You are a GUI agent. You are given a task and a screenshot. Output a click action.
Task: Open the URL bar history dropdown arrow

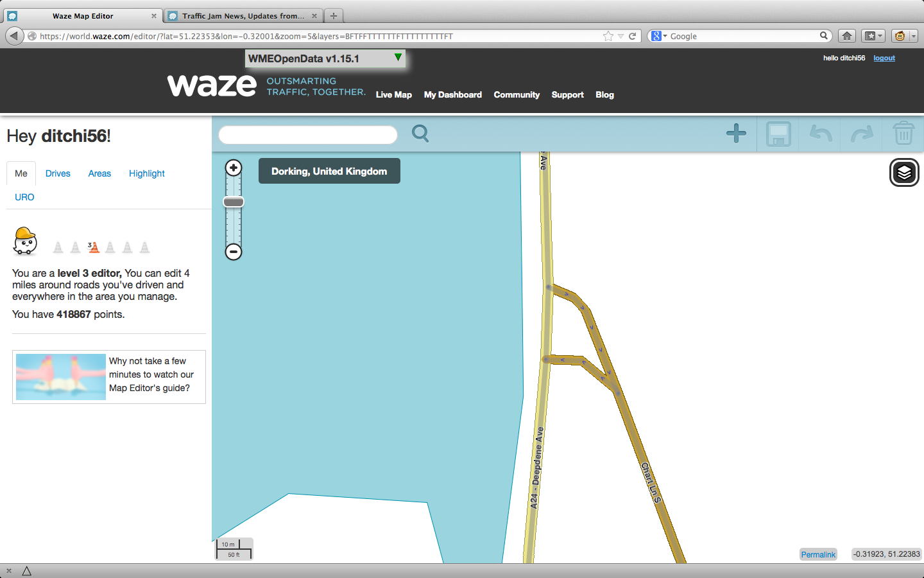620,36
